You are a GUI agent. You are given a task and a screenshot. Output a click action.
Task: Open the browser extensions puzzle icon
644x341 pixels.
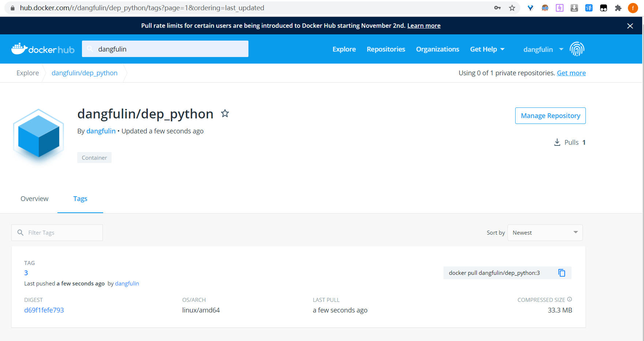tap(618, 8)
